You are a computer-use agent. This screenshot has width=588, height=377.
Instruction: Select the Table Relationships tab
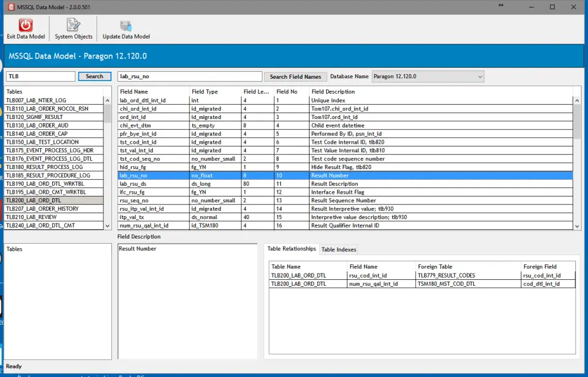pyautogui.click(x=291, y=249)
